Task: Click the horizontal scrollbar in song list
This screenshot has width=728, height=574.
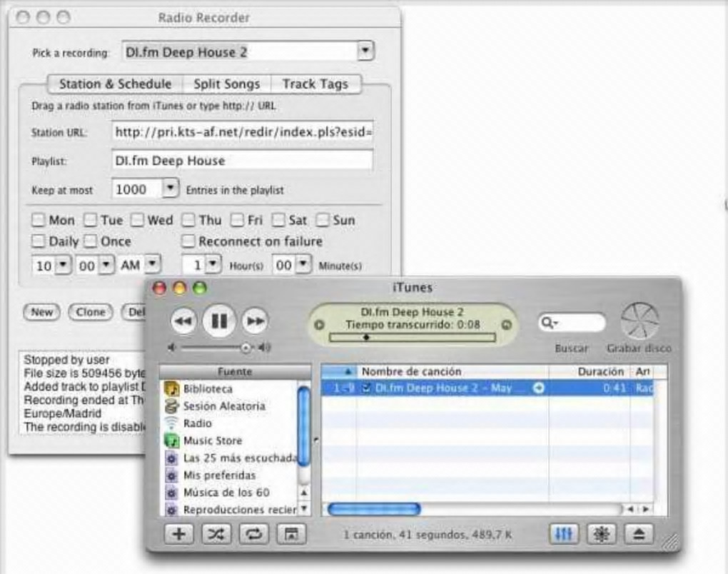Action: click(374, 509)
